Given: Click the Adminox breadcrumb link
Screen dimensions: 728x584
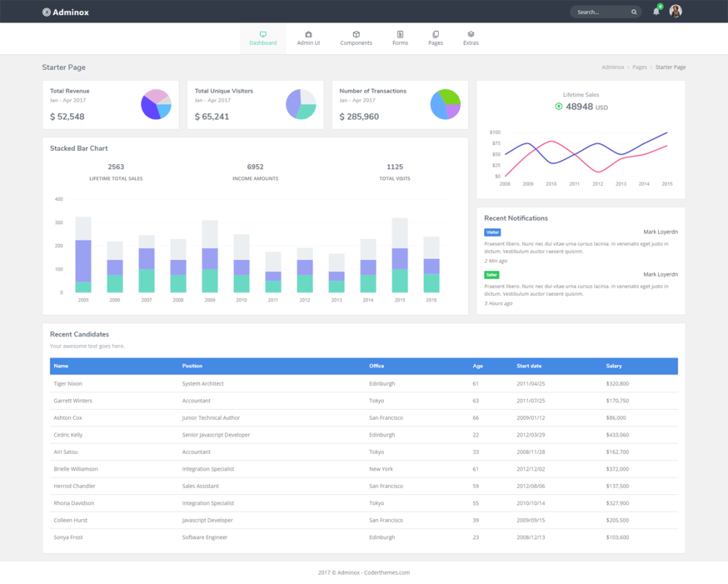Looking at the screenshot, I should pos(613,67).
